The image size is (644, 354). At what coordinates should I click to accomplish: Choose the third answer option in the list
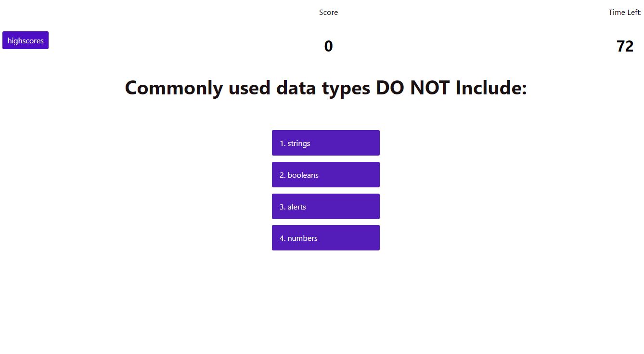point(326,207)
